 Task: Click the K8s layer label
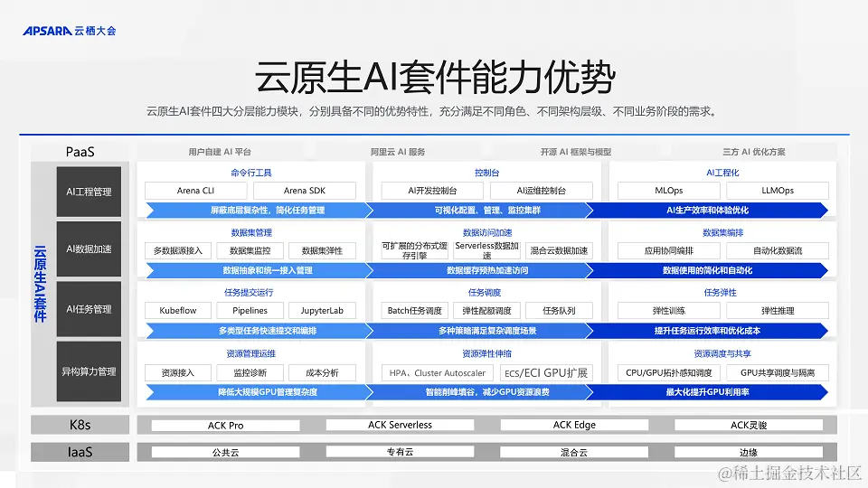tap(80, 425)
